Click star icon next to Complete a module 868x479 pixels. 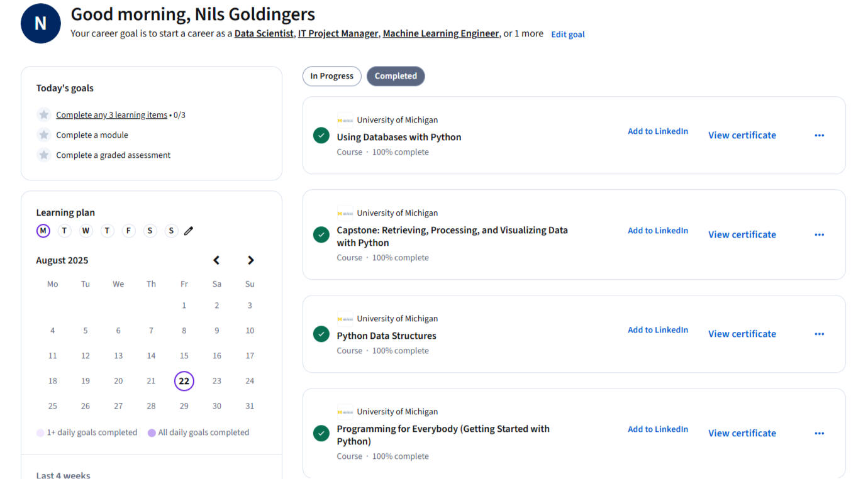(x=43, y=135)
